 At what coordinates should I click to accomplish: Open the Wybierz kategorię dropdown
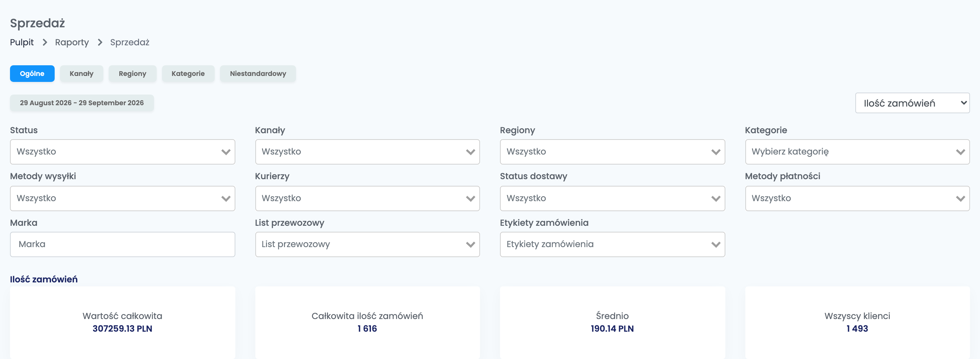tap(857, 152)
